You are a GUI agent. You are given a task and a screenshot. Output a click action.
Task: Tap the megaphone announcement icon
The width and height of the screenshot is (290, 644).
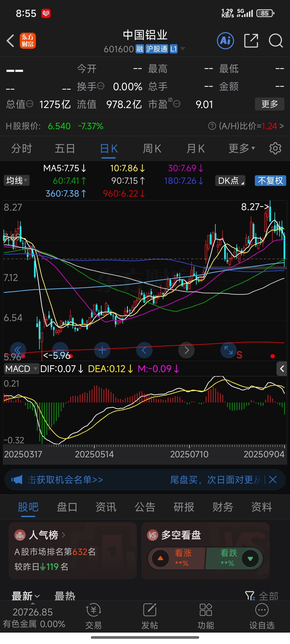pos(17,480)
